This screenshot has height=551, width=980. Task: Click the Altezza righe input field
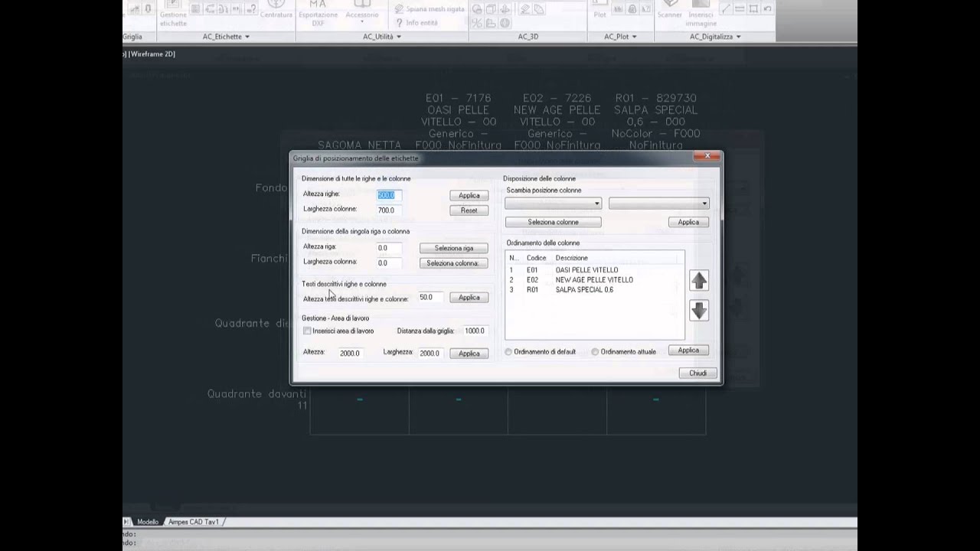389,195
